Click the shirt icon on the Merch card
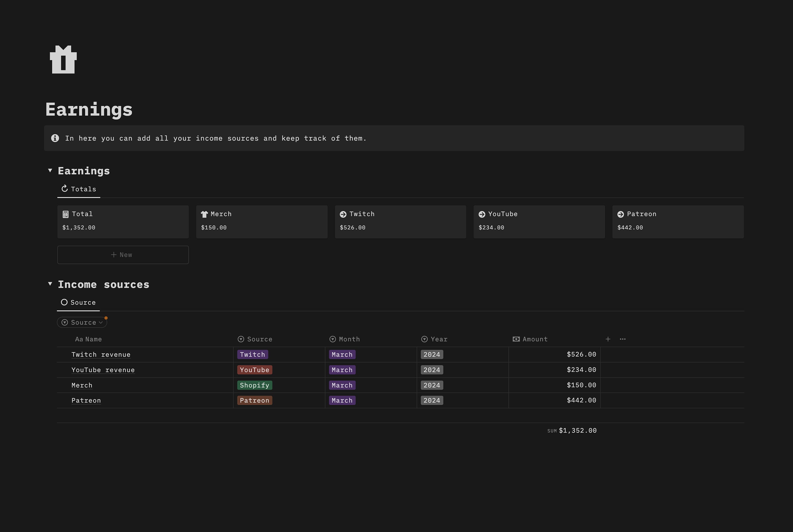 pyautogui.click(x=205, y=214)
